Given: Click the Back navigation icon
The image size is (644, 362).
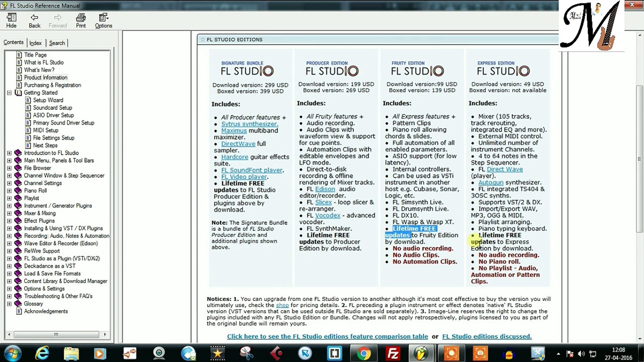Looking at the screenshot, I should pos(34,20).
